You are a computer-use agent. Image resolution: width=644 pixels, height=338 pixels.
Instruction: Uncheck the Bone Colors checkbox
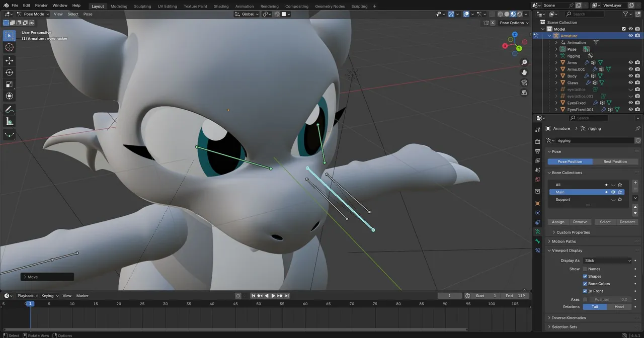coord(585,284)
